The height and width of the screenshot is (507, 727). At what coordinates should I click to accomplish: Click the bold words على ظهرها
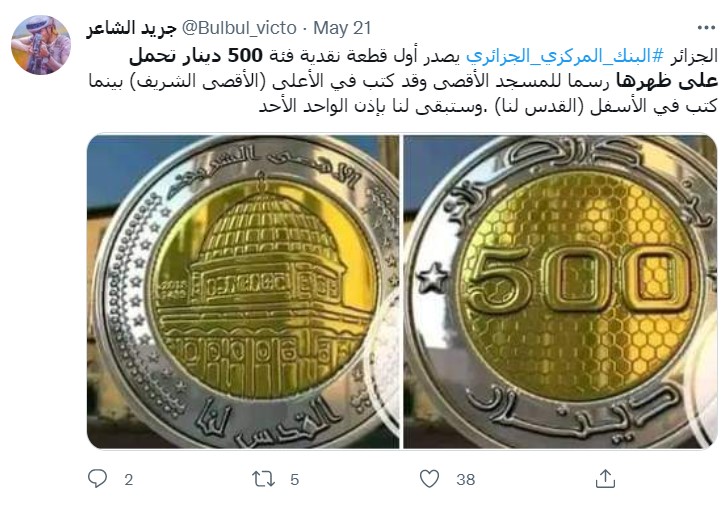[x=666, y=81]
